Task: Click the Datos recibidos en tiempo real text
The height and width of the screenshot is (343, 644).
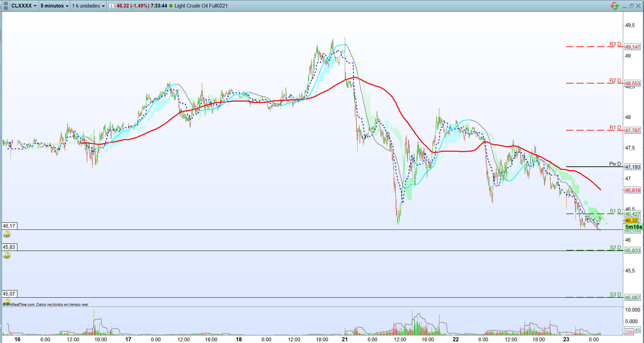Action: (62, 305)
